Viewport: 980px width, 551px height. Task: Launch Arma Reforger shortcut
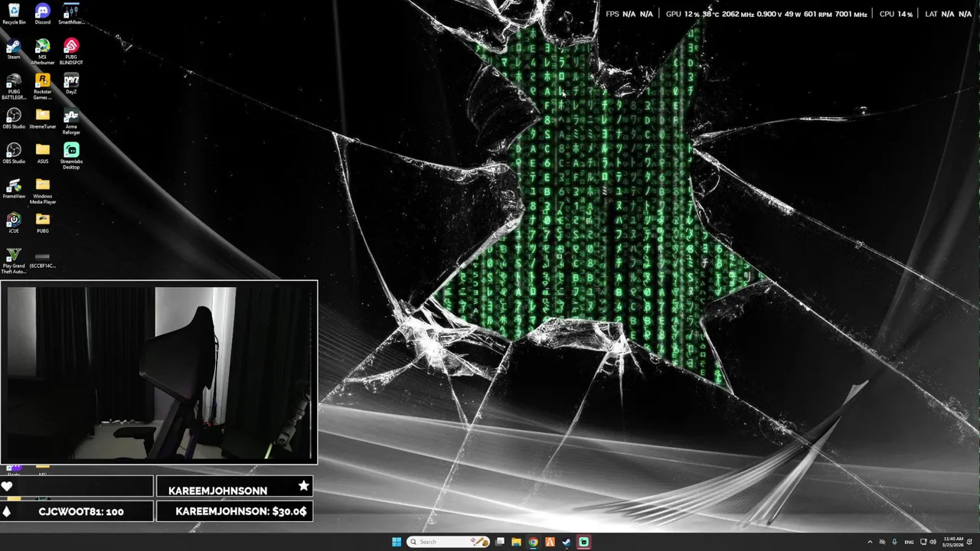71,122
